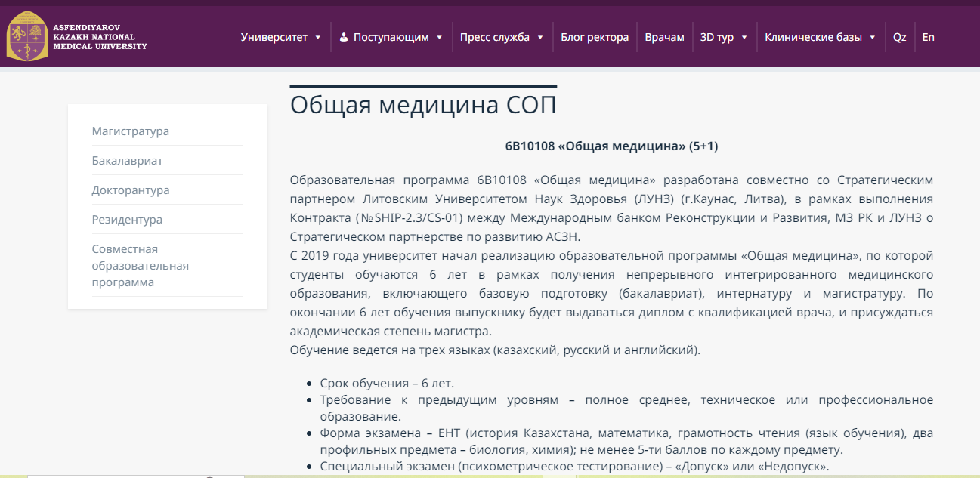Expand the 3D тур dropdown

click(x=717, y=35)
